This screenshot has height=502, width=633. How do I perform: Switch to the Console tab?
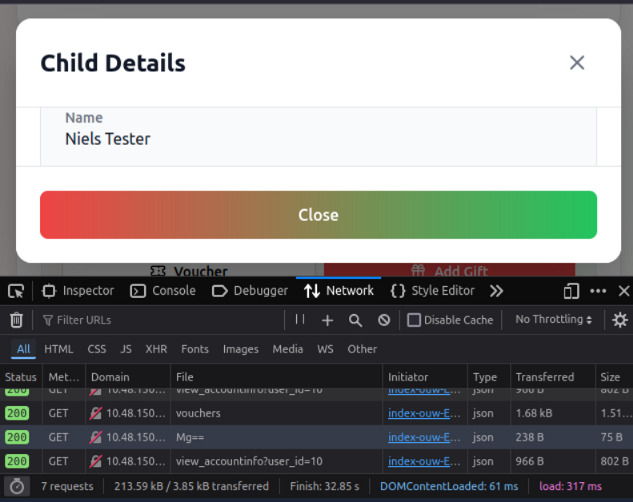[163, 291]
